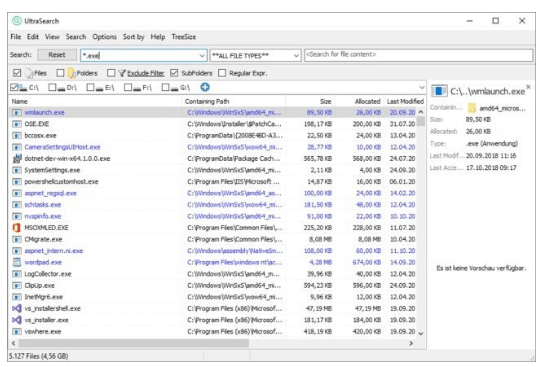
Task: Click the Exclude Filter link
Action: coord(146,73)
